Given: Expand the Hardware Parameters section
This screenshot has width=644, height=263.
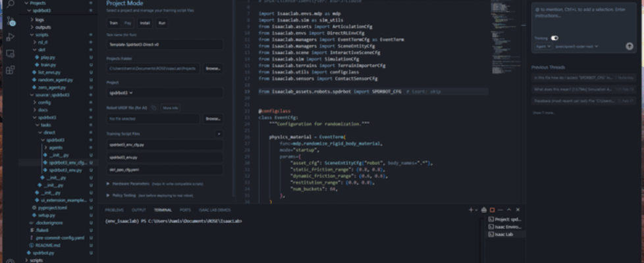Looking at the screenshot, I should click(x=132, y=184).
